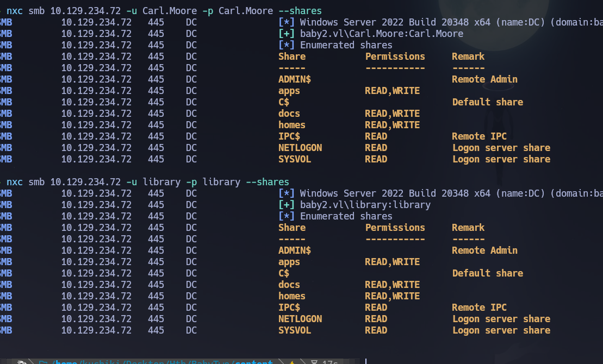Click the homes share READ,WRITE permission text
The width and height of the screenshot is (603, 364).
click(392, 124)
